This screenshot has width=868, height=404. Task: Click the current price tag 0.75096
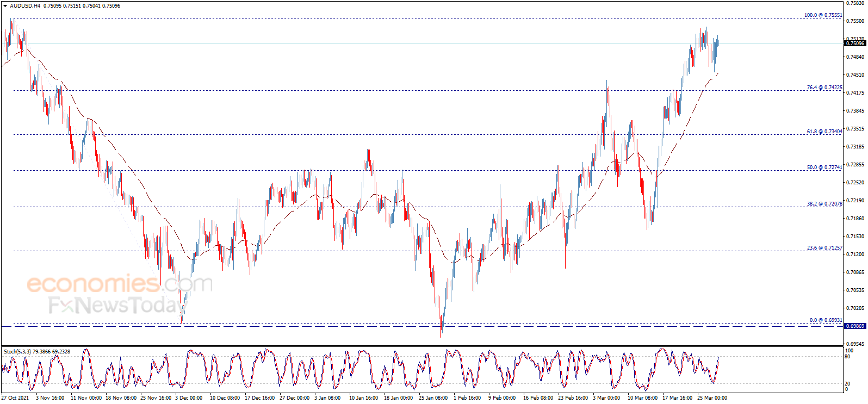tap(855, 43)
